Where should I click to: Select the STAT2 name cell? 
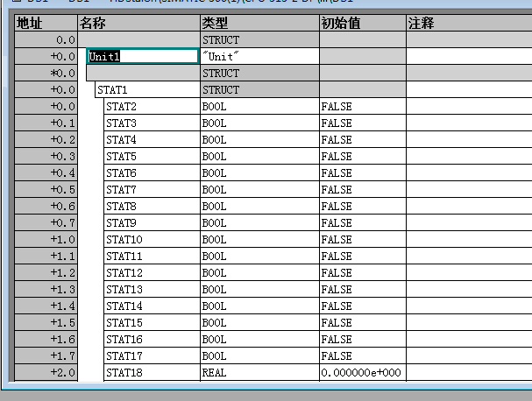tap(152, 107)
